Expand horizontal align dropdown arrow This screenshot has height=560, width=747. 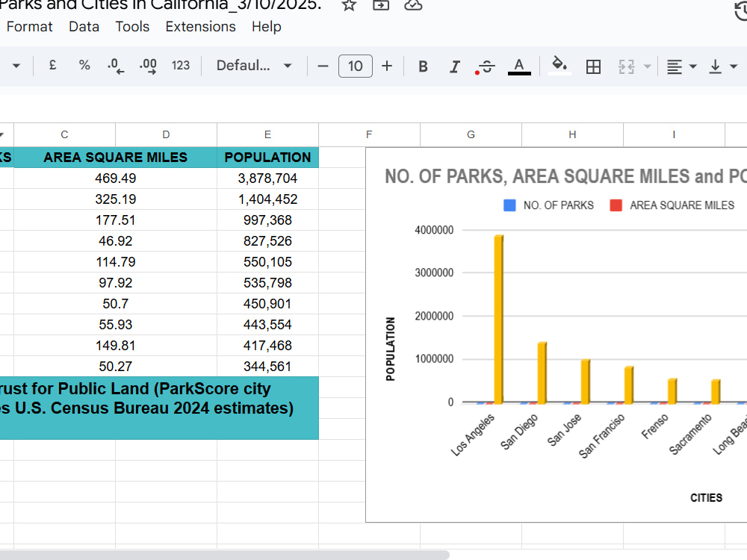693,66
